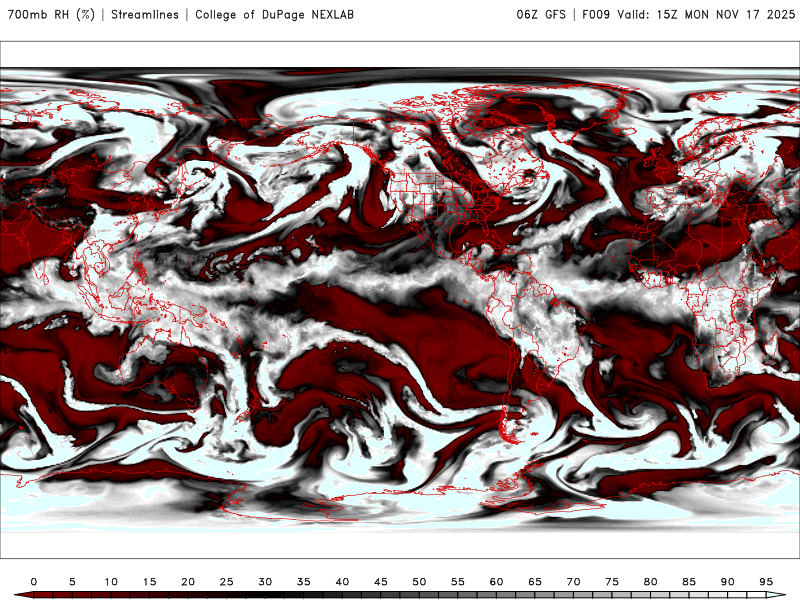
Task: Click the dark red low-humidity end of color bar
Action: tap(24, 596)
